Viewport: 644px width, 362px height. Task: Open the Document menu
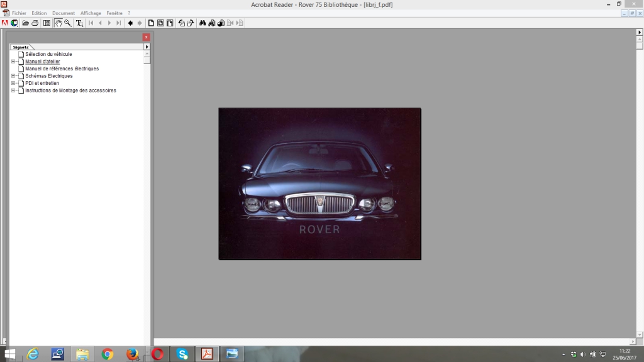pyautogui.click(x=64, y=13)
